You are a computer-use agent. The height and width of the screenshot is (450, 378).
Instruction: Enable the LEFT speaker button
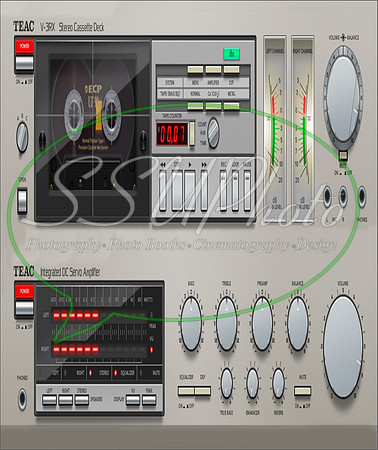[x=49, y=400]
